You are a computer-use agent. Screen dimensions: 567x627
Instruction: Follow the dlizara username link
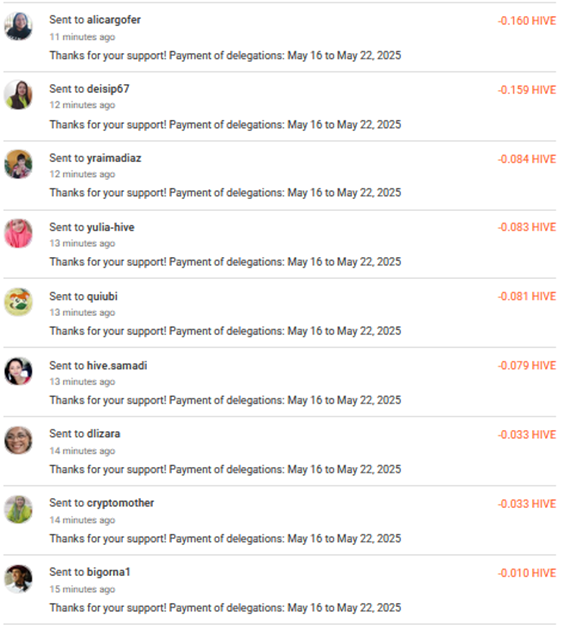(104, 434)
